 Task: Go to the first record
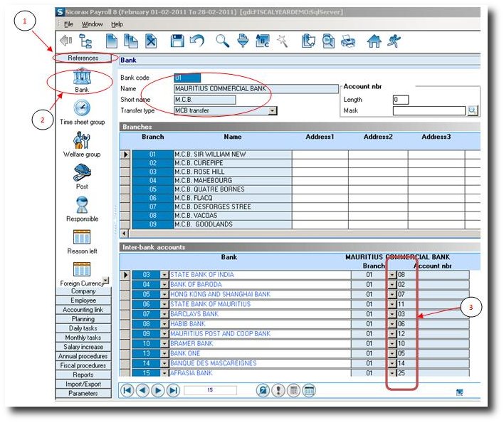click(127, 390)
